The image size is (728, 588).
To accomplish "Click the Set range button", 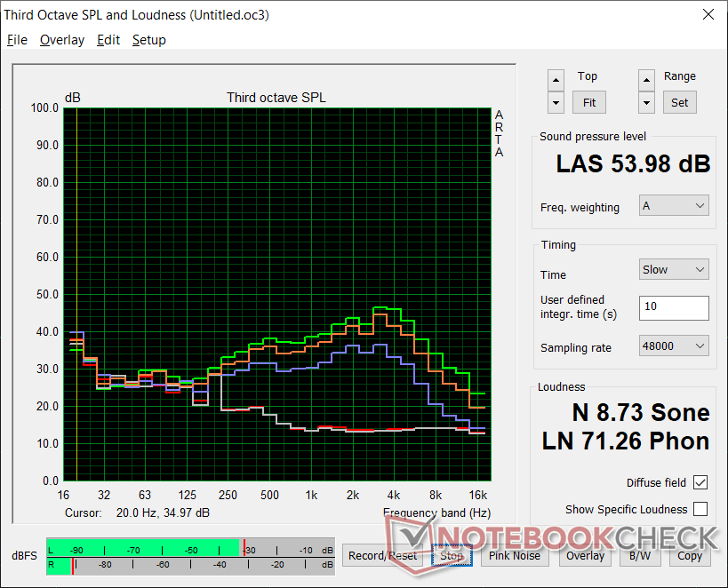I will point(679,102).
